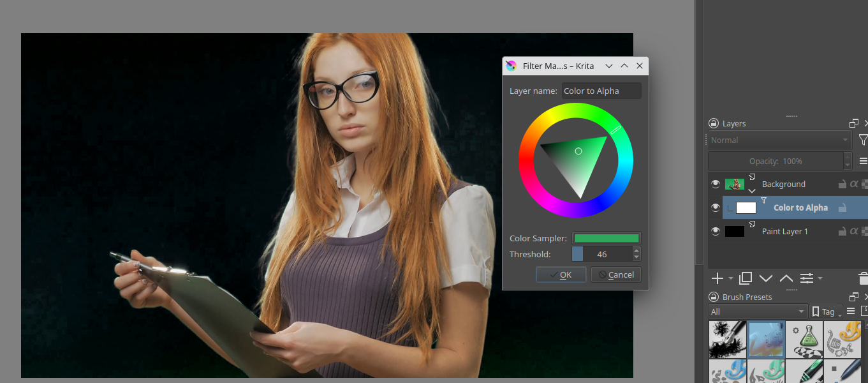Choose the teal curve ruler brush preset
868x383 pixels.
(765, 371)
